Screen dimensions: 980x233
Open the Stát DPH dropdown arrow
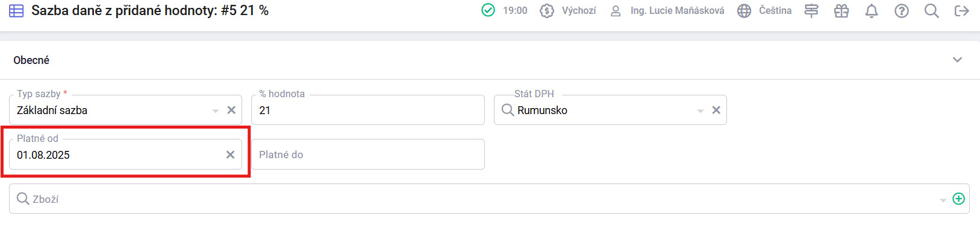[x=700, y=111]
